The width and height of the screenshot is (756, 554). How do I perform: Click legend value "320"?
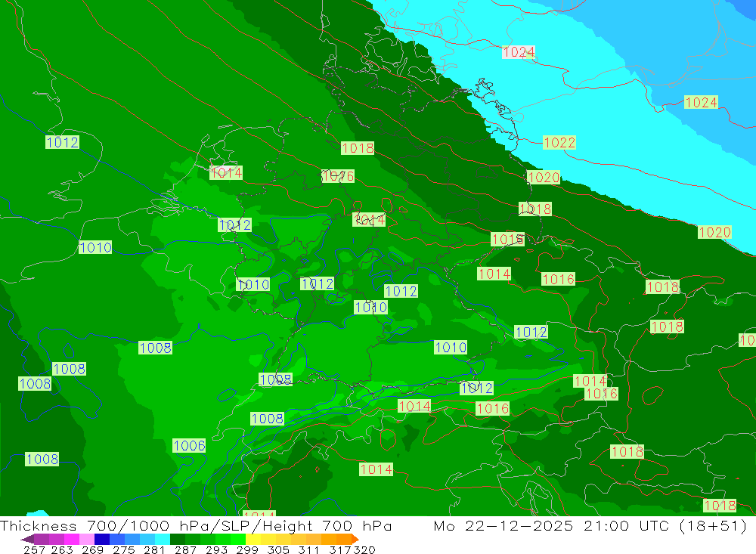click(x=365, y=549)
